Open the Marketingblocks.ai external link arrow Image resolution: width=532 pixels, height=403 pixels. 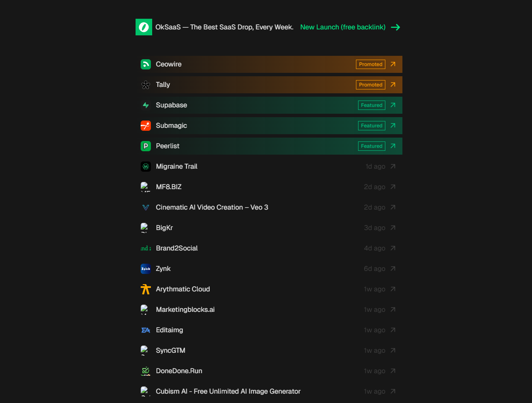coord(393,310)
